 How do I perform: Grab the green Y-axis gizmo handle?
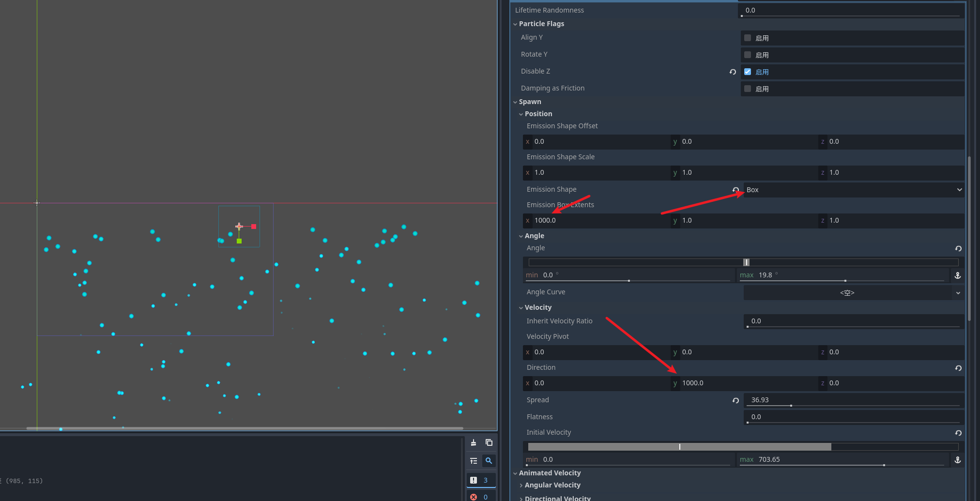[239, 241]
